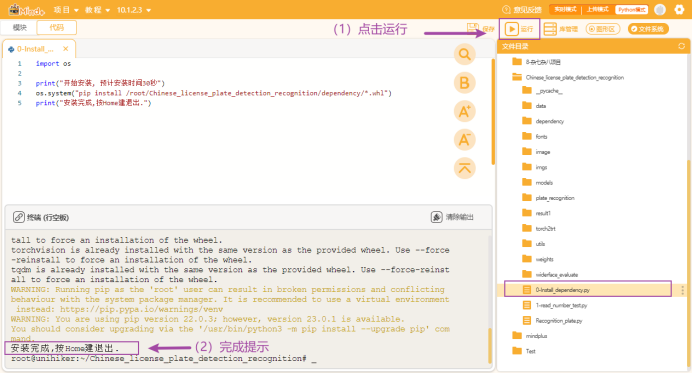Click the terminal link icon beside 终端
Image resolution: width=692 pixels, height=373 pixels.
pyautogui.click(x=19, y=217)
